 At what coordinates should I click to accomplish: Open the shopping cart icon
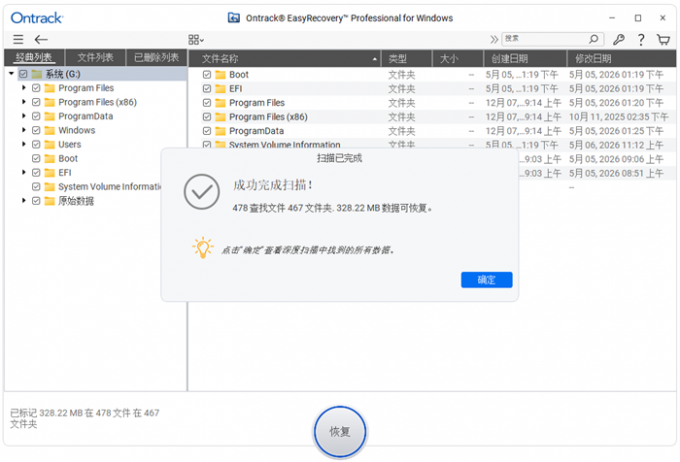[663, 39]
